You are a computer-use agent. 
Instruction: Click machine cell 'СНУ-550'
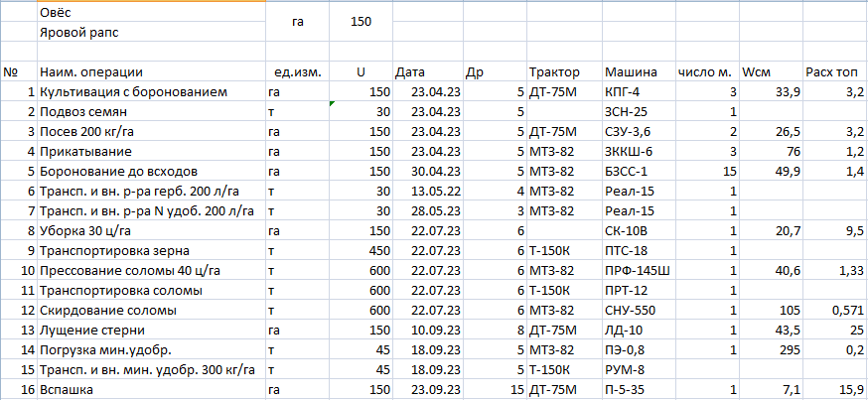639,311
